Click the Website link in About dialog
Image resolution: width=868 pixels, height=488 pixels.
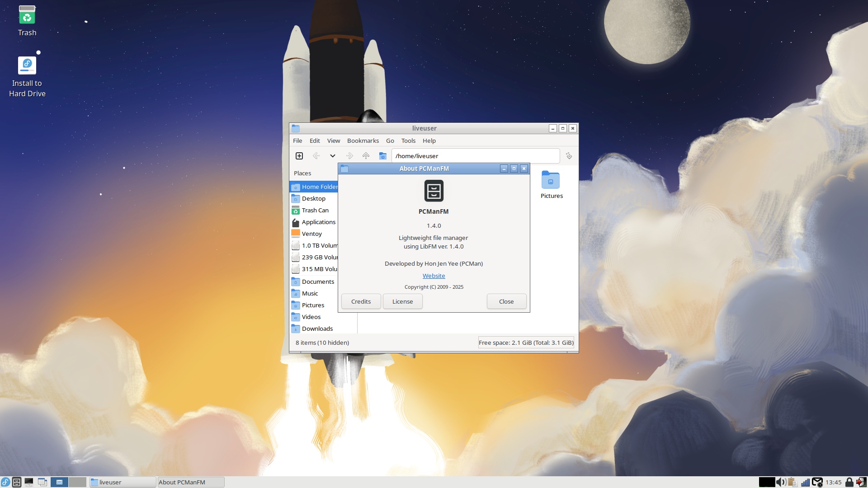(434, 276)
